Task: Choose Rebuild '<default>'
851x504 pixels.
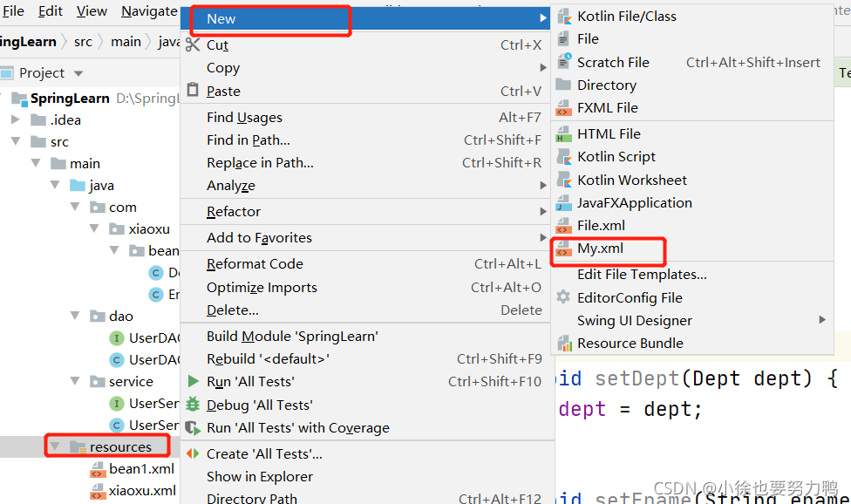Action: (x=365, y=359)
